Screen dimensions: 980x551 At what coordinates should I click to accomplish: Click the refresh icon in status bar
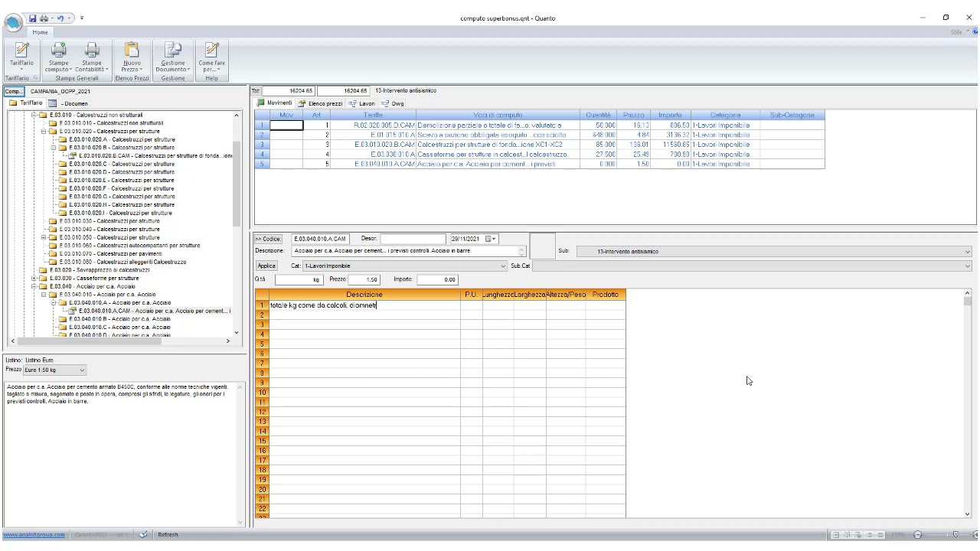click(x=143, y=535)
